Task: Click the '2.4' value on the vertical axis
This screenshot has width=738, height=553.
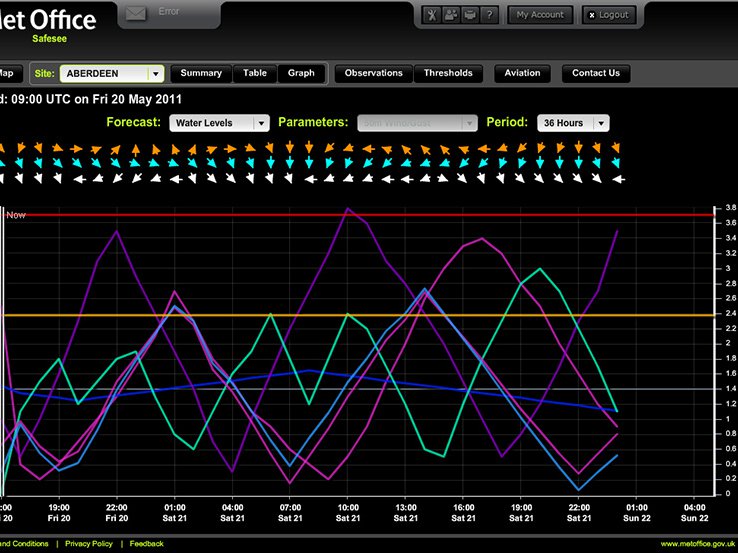Action: tap(730, 313)
